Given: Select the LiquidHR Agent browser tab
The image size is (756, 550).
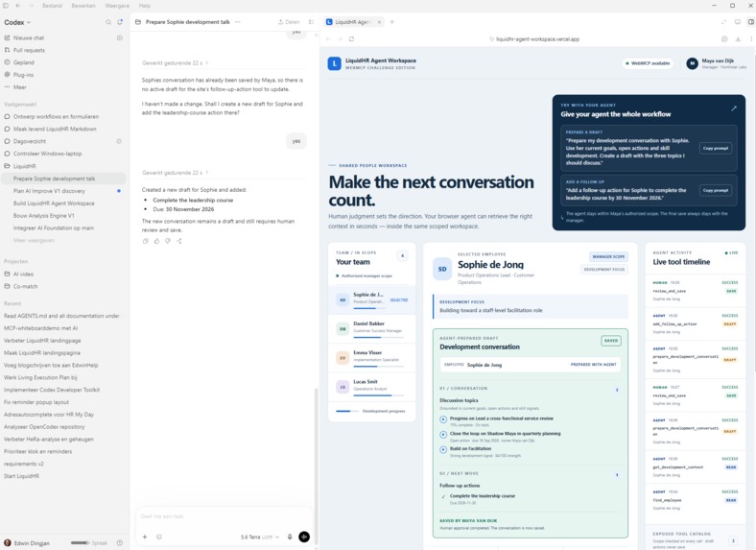Looking at the screenshot, I should (x=353, y=22).
